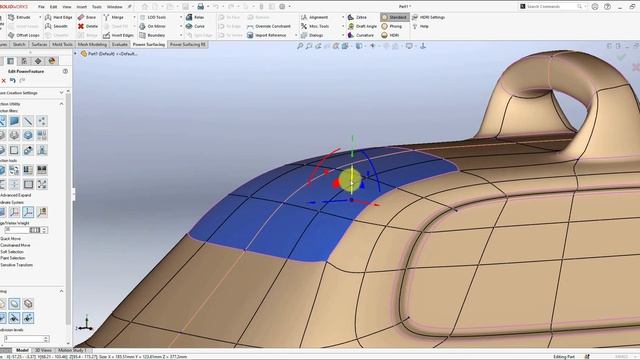Click the print icon in the top toolbar
The width and height of the screenshot is (640, 360).
tap(200, 7)
